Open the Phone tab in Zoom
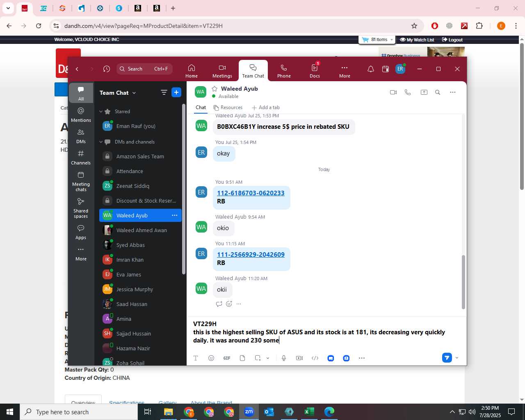The height and width of the screenshot is (420, 525). tap(284, 71)
